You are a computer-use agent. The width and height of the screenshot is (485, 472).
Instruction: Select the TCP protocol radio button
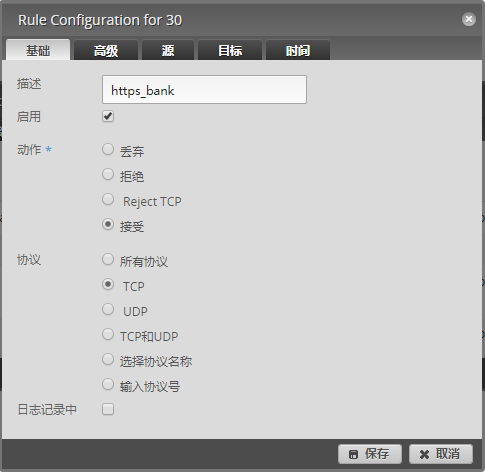coord(108,284)
